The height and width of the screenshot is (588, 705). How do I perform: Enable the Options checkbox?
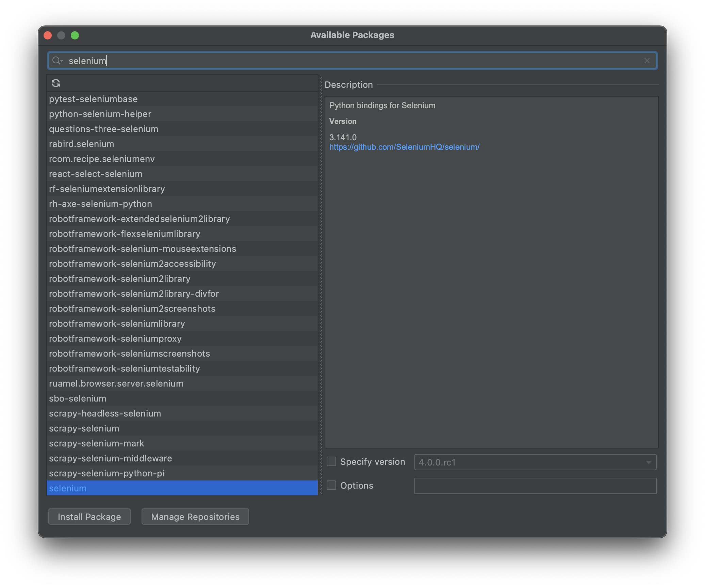point(331,485)
